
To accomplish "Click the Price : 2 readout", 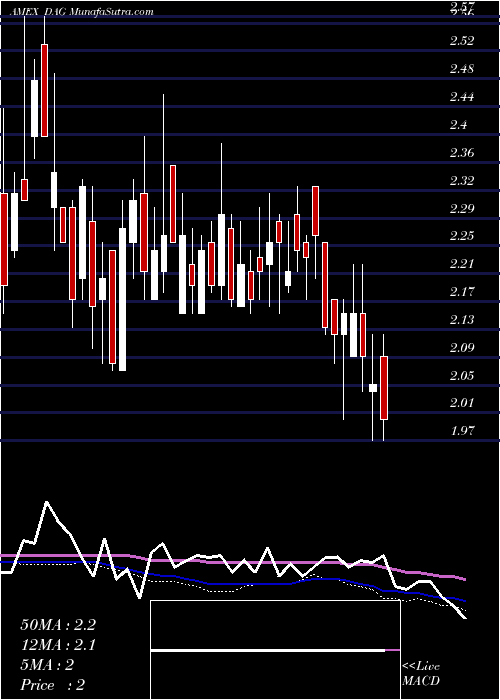I will [x=53, y=684].
